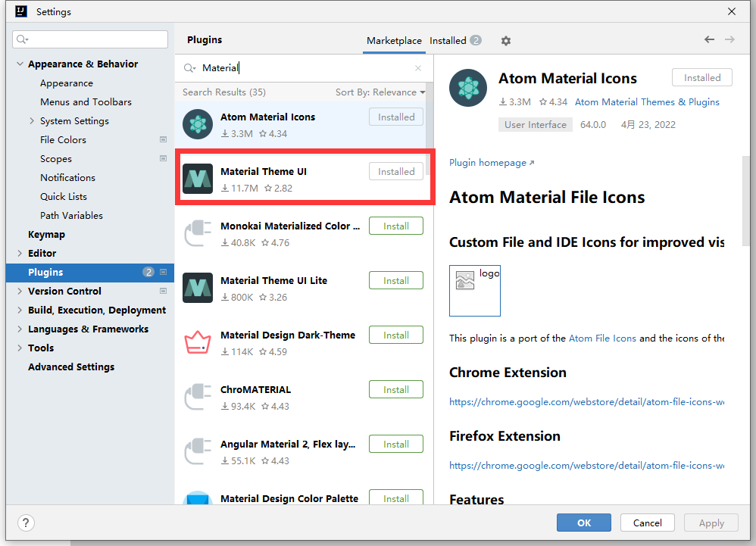This screenshot has width=756, height=546.
Task: Expand Build, Execution, Deployment node
Action: [x=20, y=310]
